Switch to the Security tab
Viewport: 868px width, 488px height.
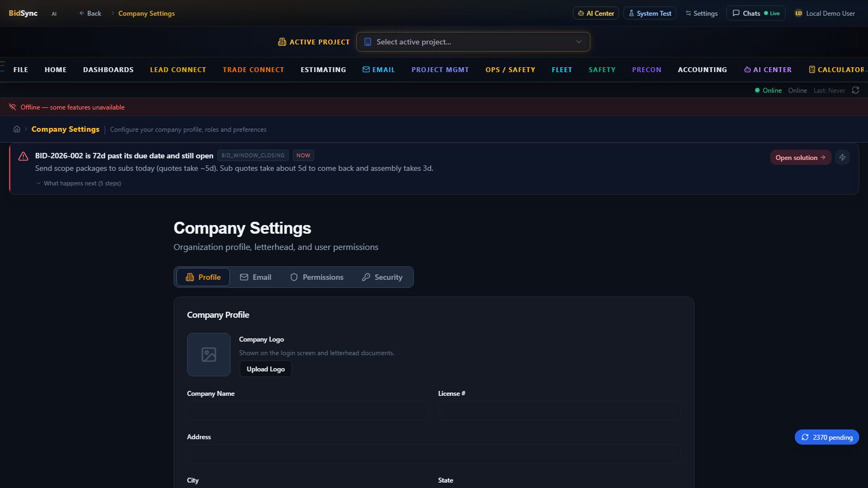382,277
